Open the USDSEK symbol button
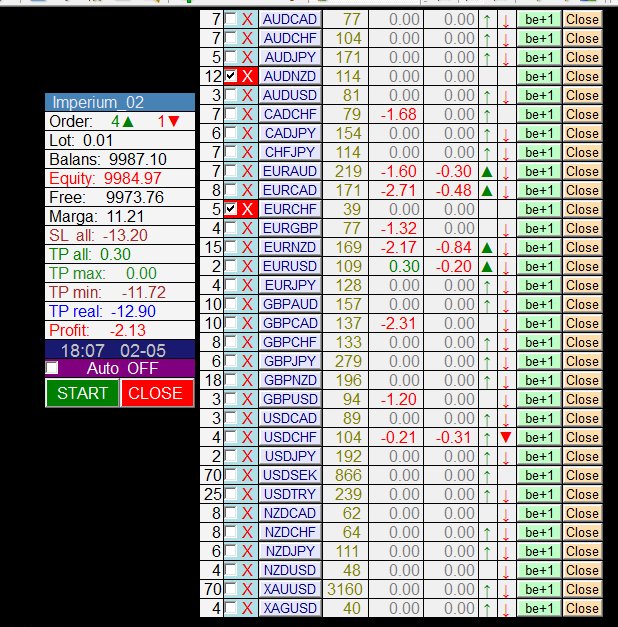This screenshot has height=627, width=618. tap(290, 475)
